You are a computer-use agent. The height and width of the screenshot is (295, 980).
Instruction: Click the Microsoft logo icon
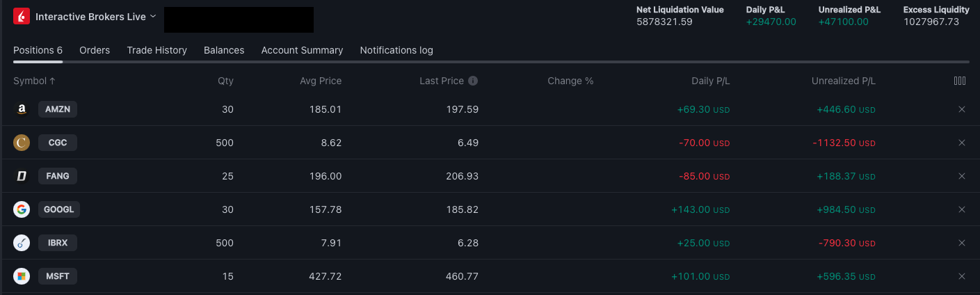(22, 276)
